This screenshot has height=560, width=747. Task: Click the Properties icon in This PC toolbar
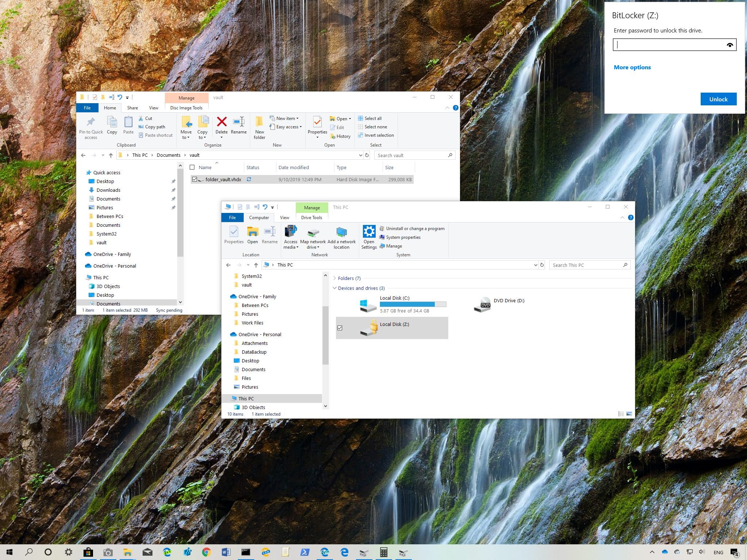pyautogui.click(x=233, y=236)
